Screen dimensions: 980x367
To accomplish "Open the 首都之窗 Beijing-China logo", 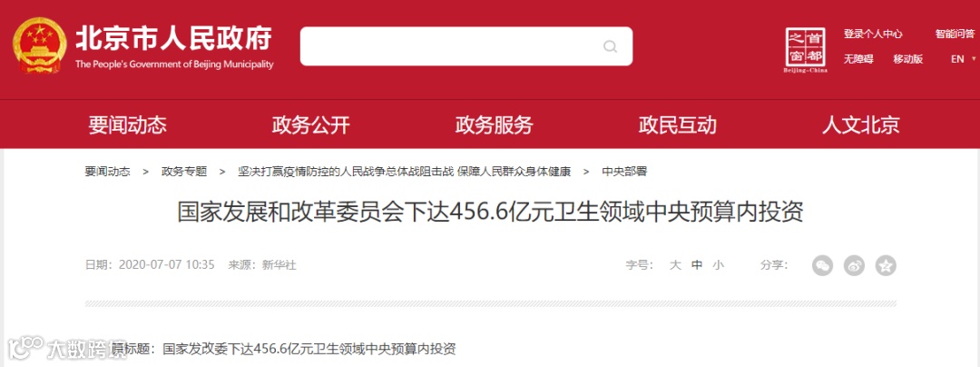I will pyautogui.click(x=805, y=50).
